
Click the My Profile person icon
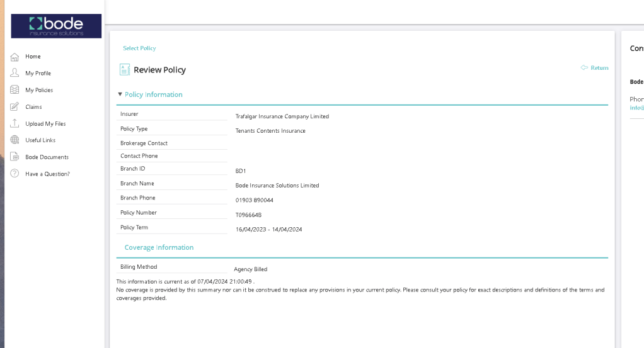(x=14, y=73)
